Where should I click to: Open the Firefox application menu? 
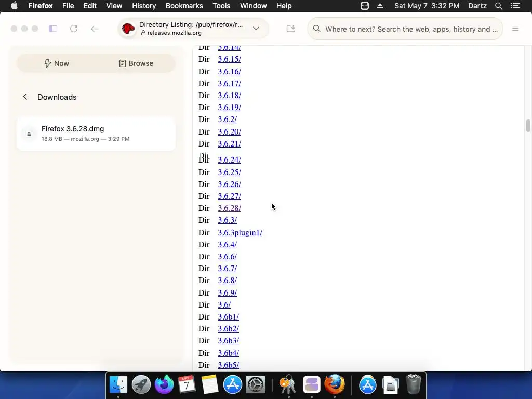[x=41, y=6]
